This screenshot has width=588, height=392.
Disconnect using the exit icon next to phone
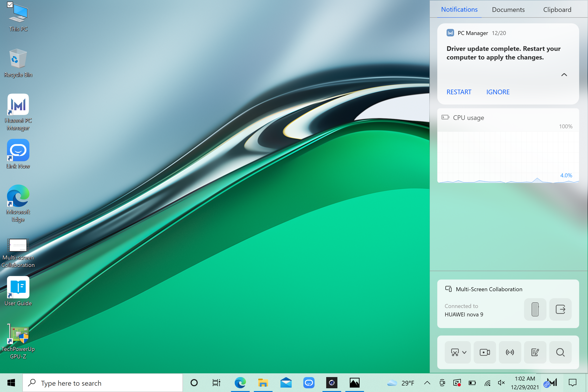(x=560, y=309)
